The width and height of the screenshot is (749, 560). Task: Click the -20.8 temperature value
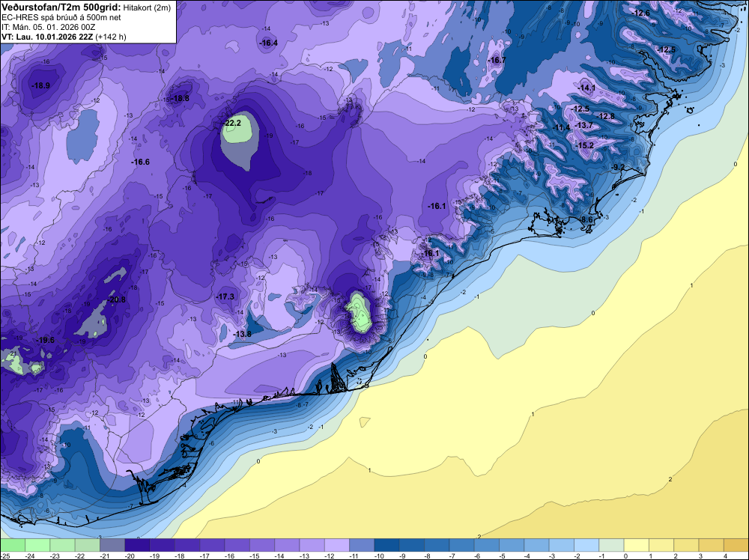click(x=117, y=299)
